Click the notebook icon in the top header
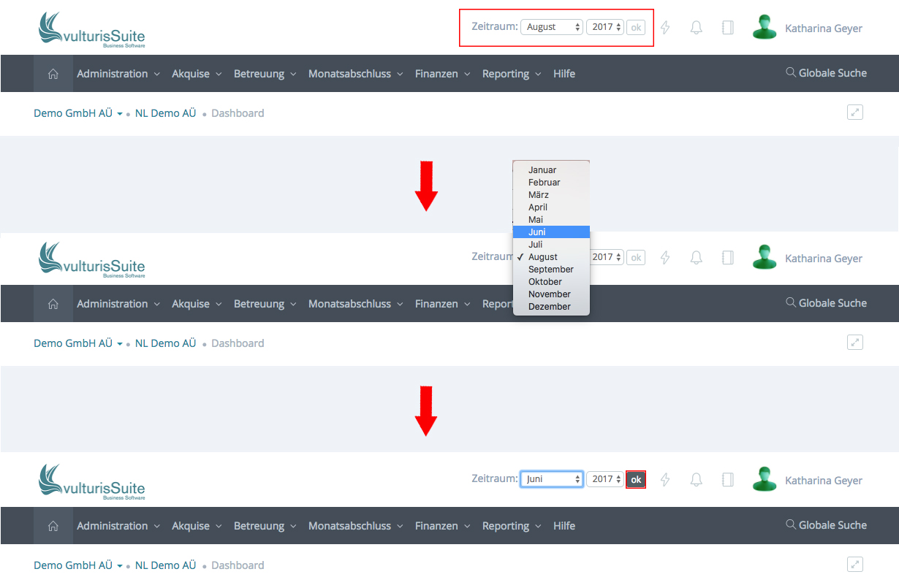 coord(727,28)
